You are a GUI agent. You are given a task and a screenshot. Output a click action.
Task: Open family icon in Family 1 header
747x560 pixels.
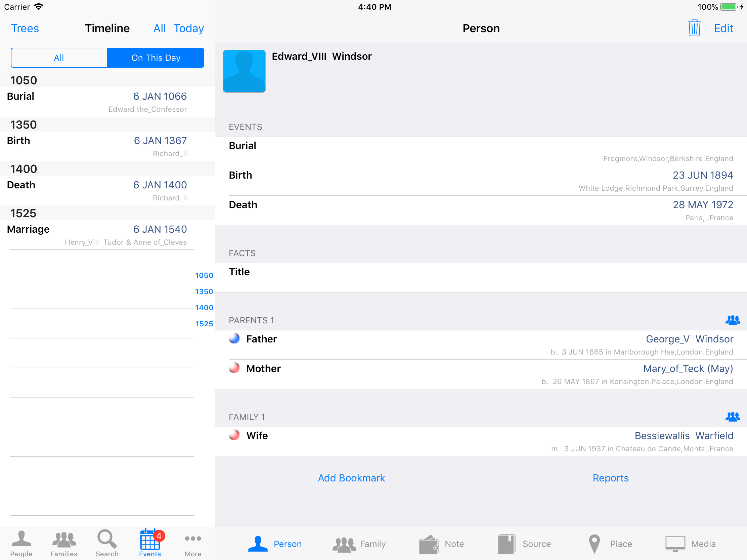732,417
